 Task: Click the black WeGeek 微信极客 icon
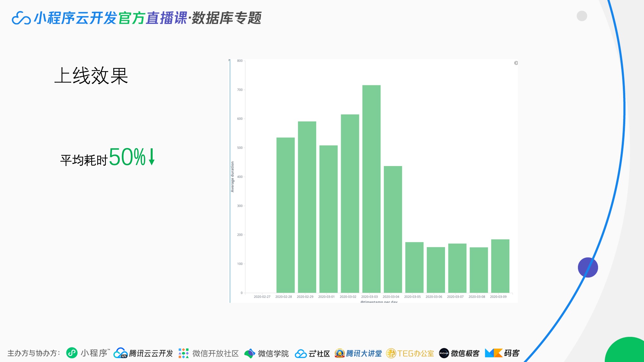click(444, 353)
